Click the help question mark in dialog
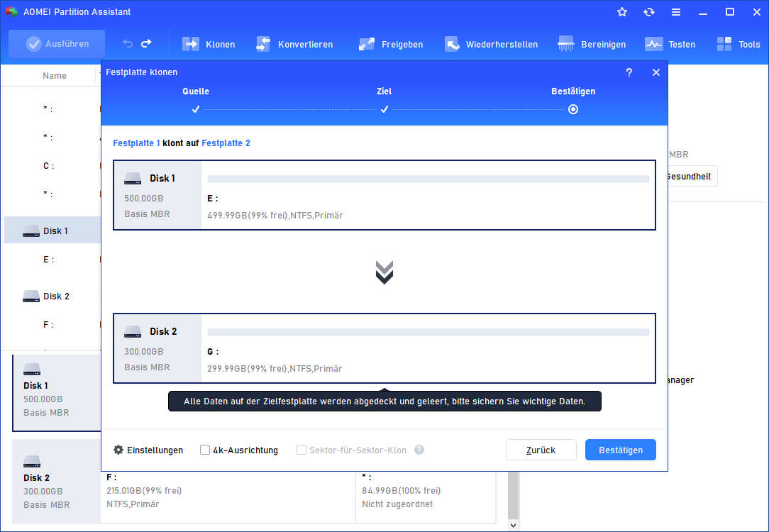The image size is (769, 532). [629, 72]
